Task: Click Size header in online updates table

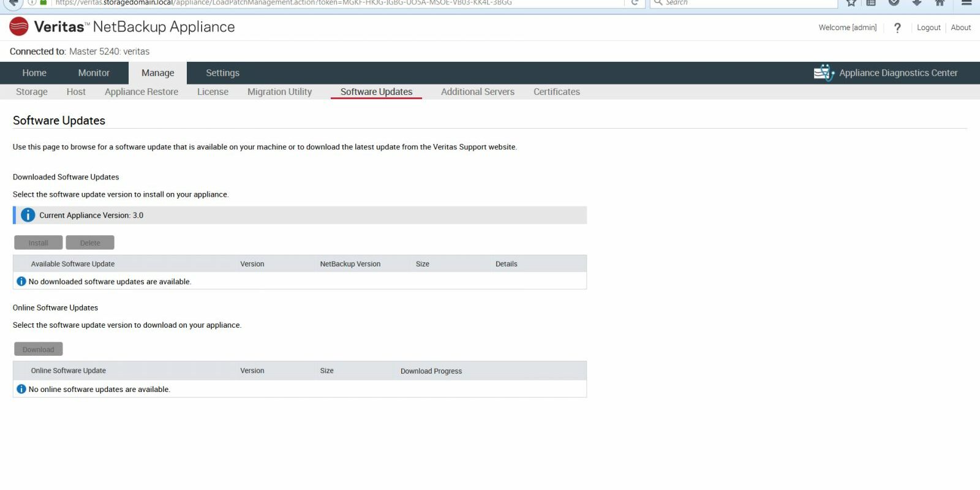Action: (x=327, y=371)
